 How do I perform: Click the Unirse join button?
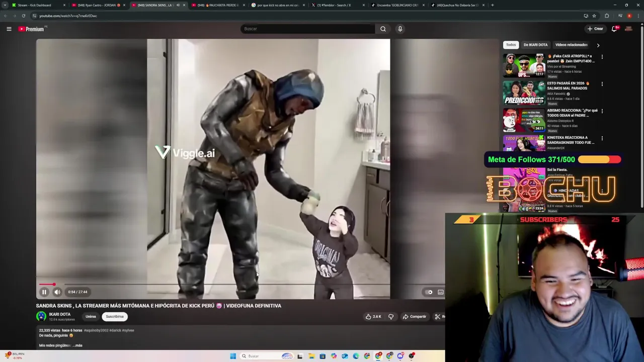click(91, 317)
